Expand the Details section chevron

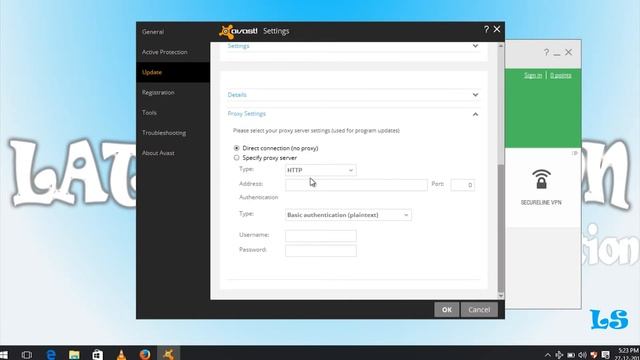(x=475, y=95)
